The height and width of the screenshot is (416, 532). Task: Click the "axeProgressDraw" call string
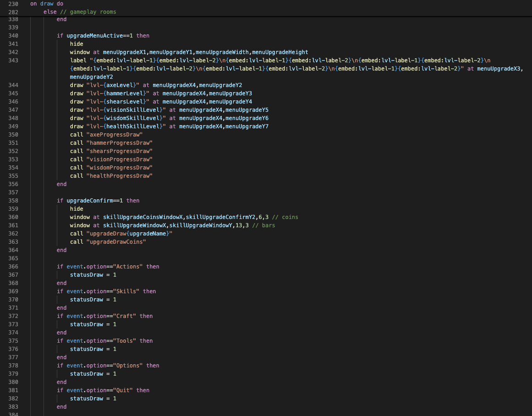pyautogui.click(x=115, y=135)
